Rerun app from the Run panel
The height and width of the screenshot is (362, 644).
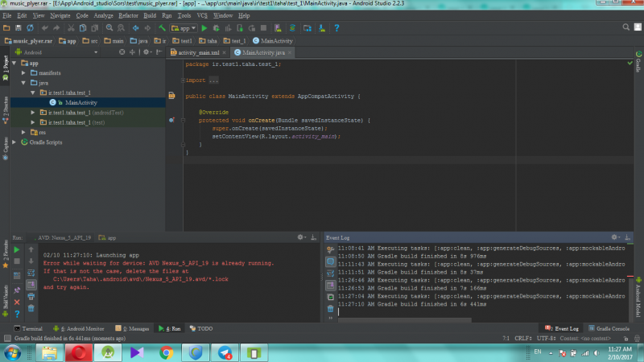pos(16,251)
